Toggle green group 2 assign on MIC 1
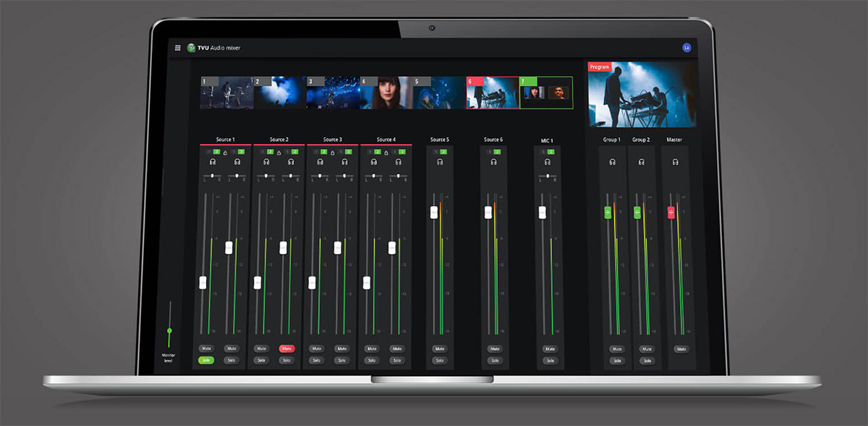Image resolution: width=868 pixels, height=426 pixels. click(x=550, y=152)
